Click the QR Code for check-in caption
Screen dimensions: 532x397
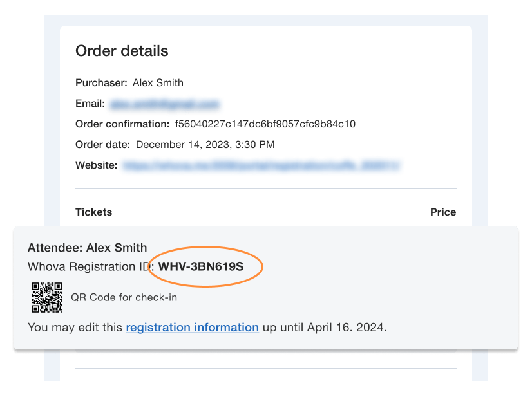(x=124, y=298)
